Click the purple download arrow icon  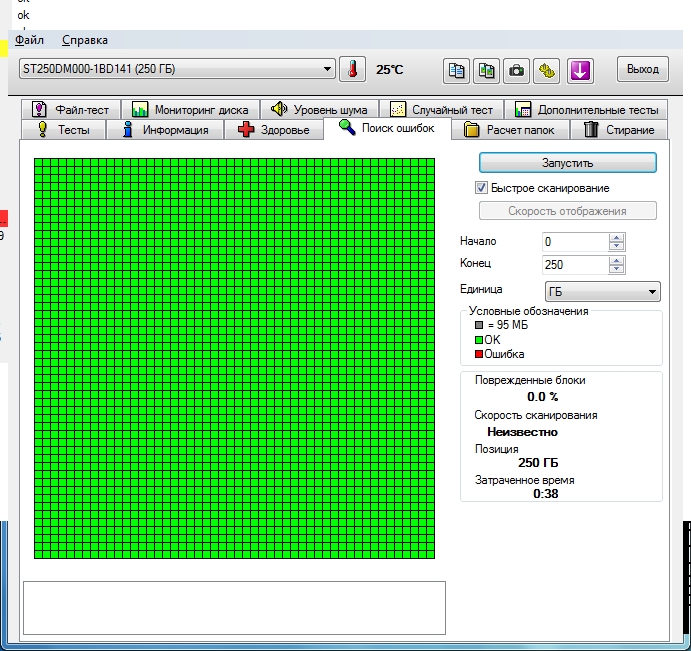click(x=580, y=71)
